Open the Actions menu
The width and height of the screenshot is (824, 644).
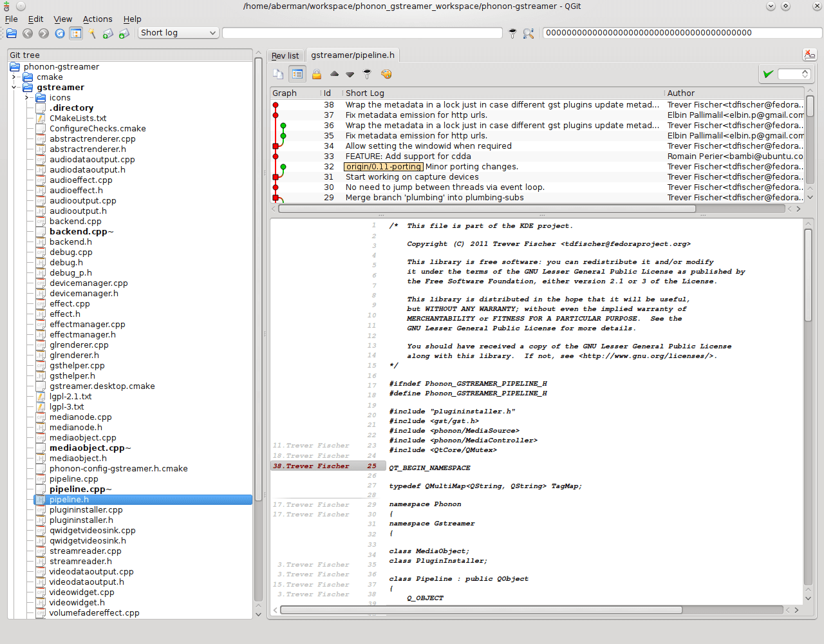(98, 19)
